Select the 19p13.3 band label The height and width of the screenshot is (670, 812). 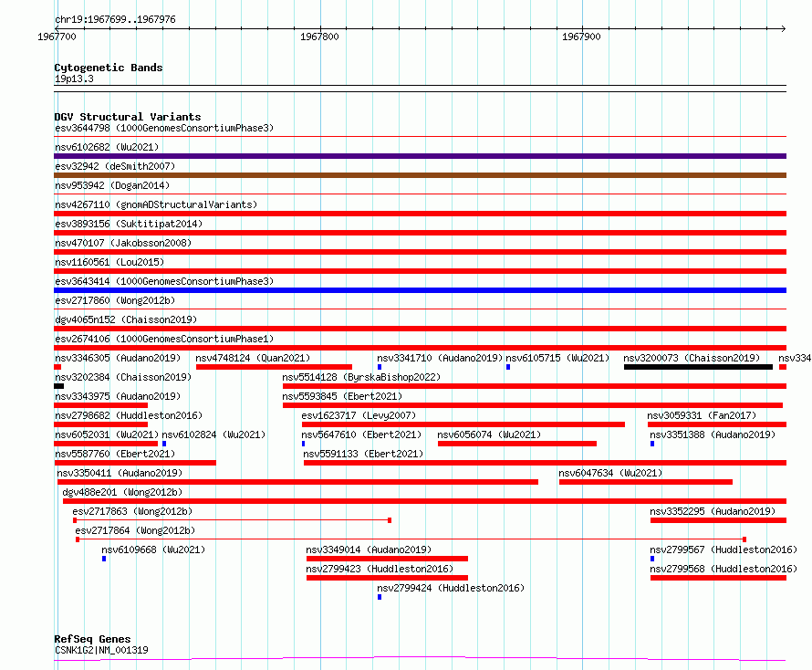tap(74, 79)
